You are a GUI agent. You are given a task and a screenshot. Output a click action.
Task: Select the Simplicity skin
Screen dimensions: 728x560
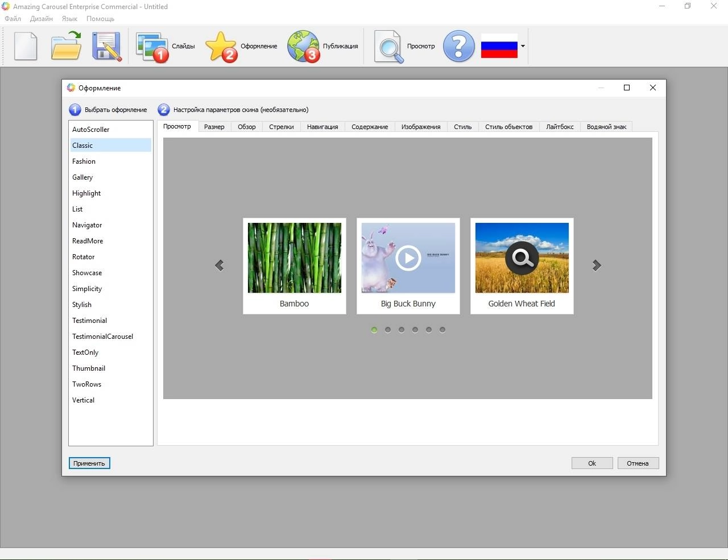pos(111,289)
